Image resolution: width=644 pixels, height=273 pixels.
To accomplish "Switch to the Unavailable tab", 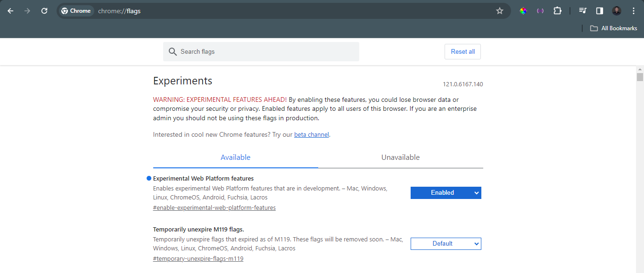I will [401, 157].
